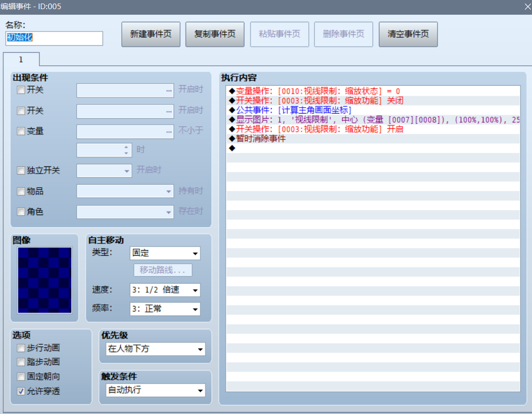The image size is (532, 414).
Task: Open 变量 selector ellipsis field
Action: (x=125, y=132)
